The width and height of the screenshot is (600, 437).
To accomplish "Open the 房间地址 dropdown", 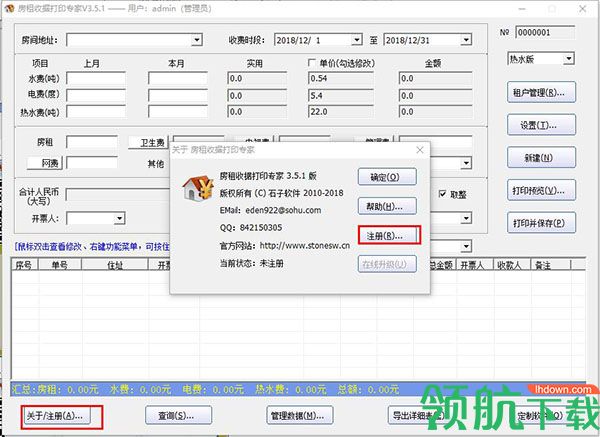I will [197, 40].
